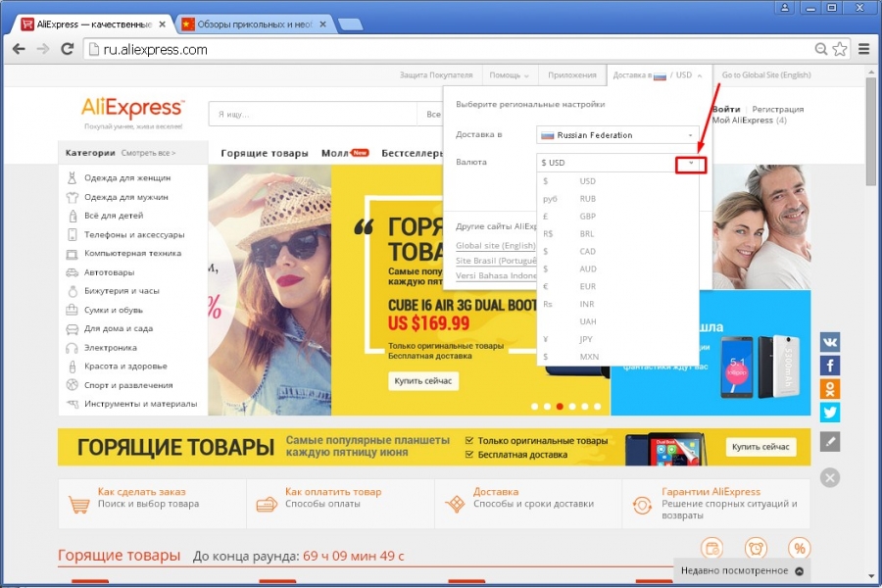Click the Регистрация link

pos(778,109)
